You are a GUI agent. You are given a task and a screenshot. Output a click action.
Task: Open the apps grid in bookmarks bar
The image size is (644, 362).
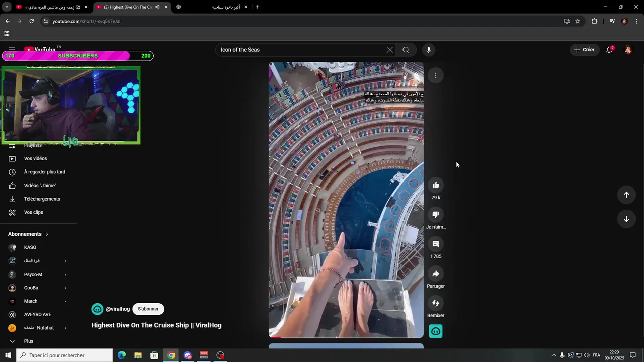tap(7, 34)
